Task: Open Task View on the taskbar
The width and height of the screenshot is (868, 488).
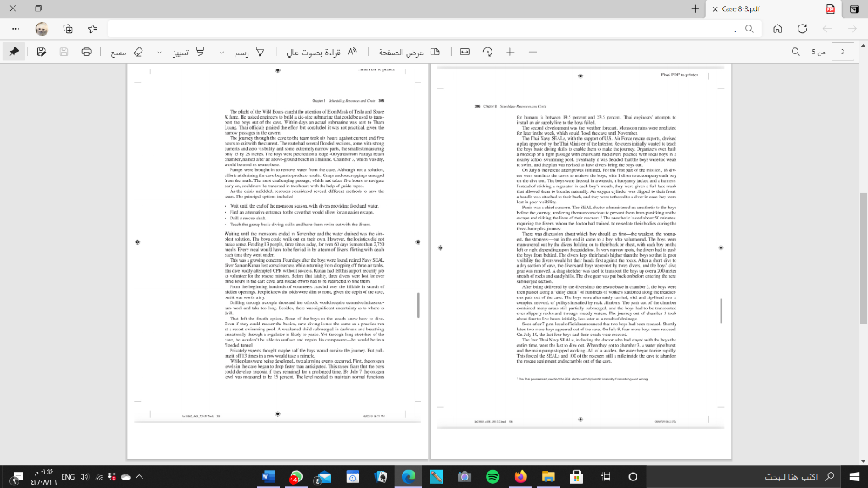Action: (605, 476)
